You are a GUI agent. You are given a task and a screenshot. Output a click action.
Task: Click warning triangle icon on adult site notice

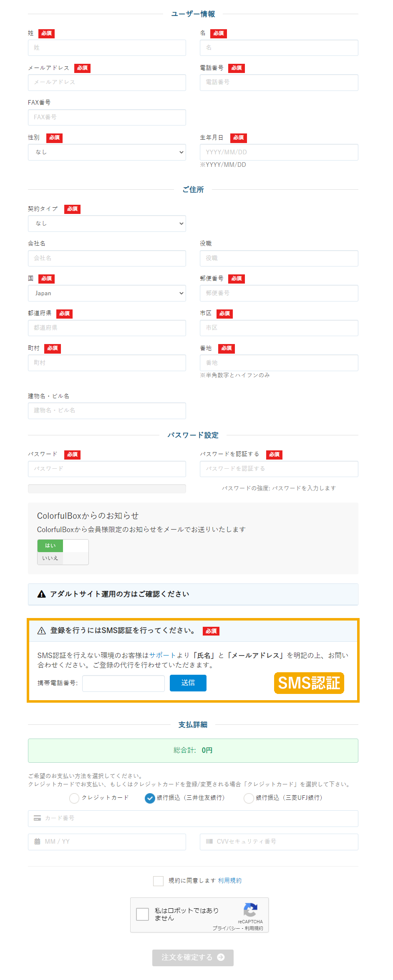tap(42, 594)
